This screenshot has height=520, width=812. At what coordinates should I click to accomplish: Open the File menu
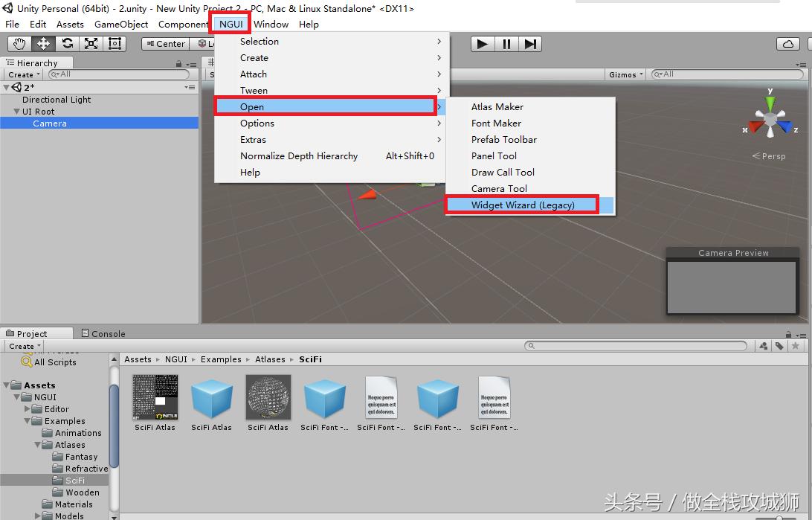tap(12, 25)
